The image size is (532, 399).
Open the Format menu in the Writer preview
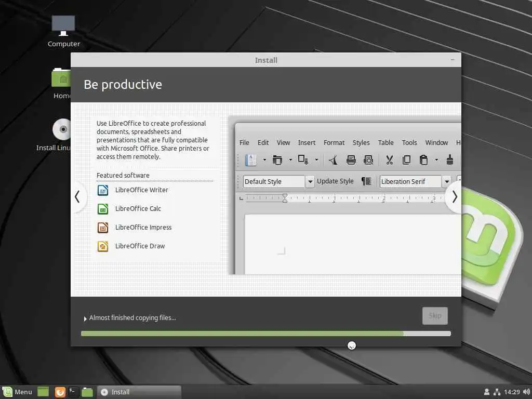point(334,142)
